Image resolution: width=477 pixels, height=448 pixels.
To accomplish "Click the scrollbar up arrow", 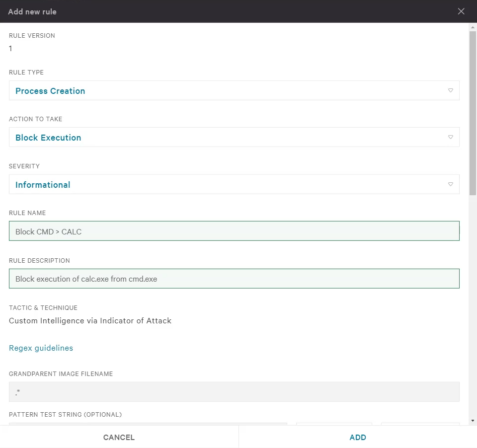I will point(473,27).
